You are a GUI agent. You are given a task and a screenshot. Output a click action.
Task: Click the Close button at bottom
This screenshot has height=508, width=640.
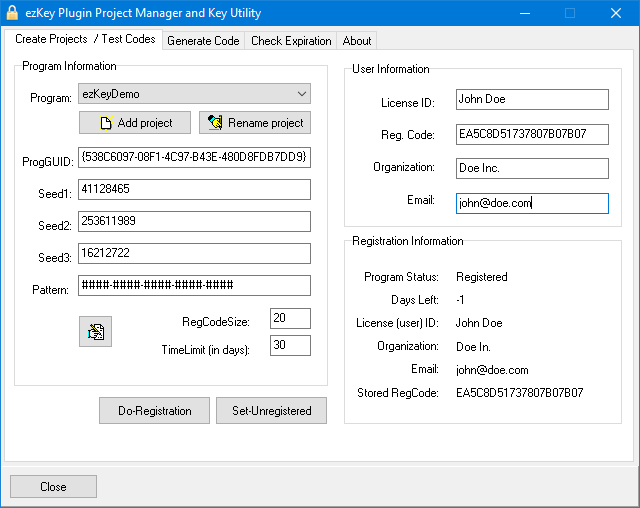click(x=53, y=486)
